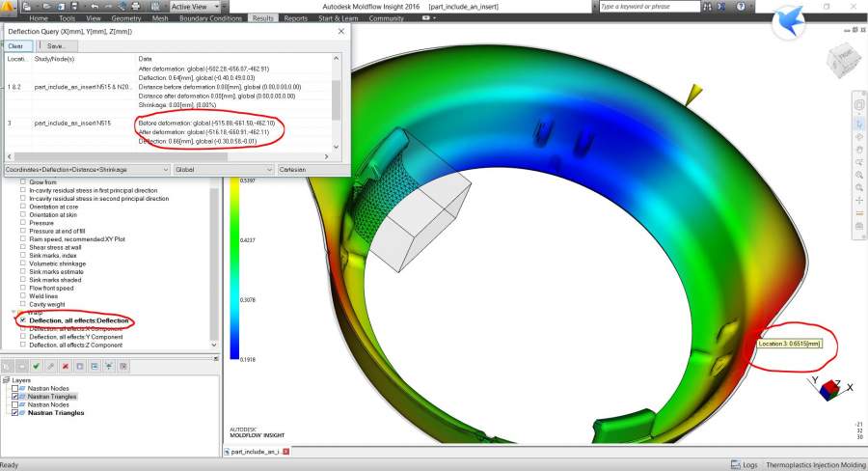Click the center crosshair tool on navigation bar
The height and width of the screenshot is (471, 868).
point(859,201)
